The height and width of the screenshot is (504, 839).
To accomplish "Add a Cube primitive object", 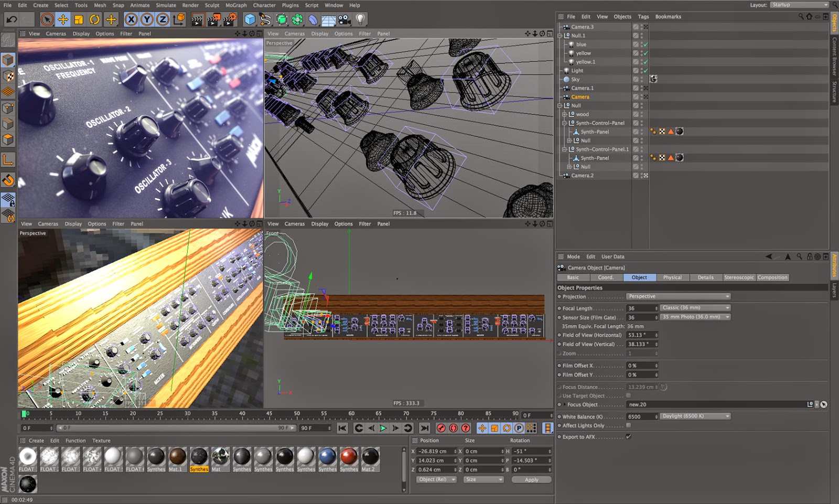I will [250, 20].
